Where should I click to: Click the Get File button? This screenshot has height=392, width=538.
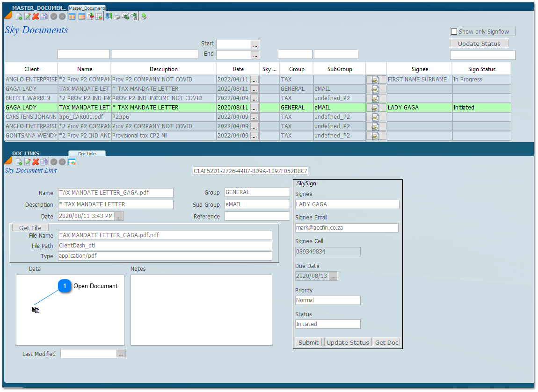click(30, 228)
